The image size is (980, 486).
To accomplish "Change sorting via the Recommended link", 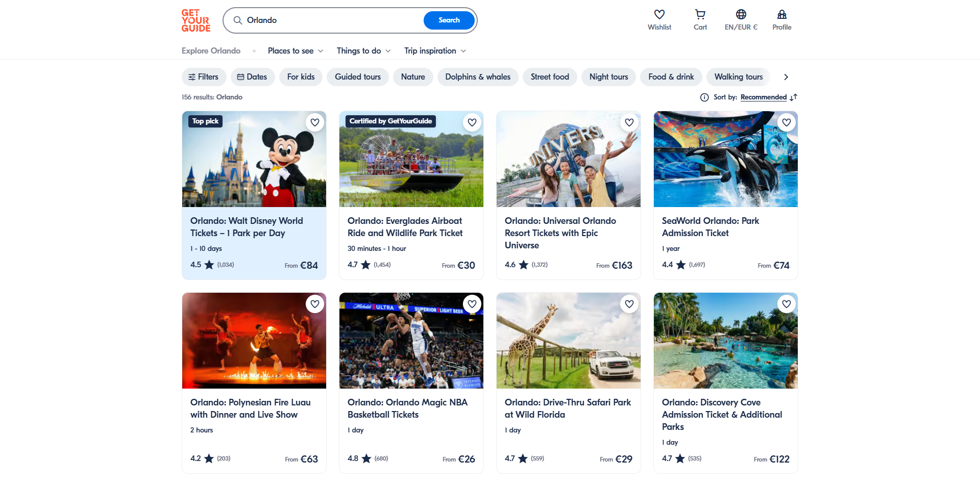I will 763,97.
